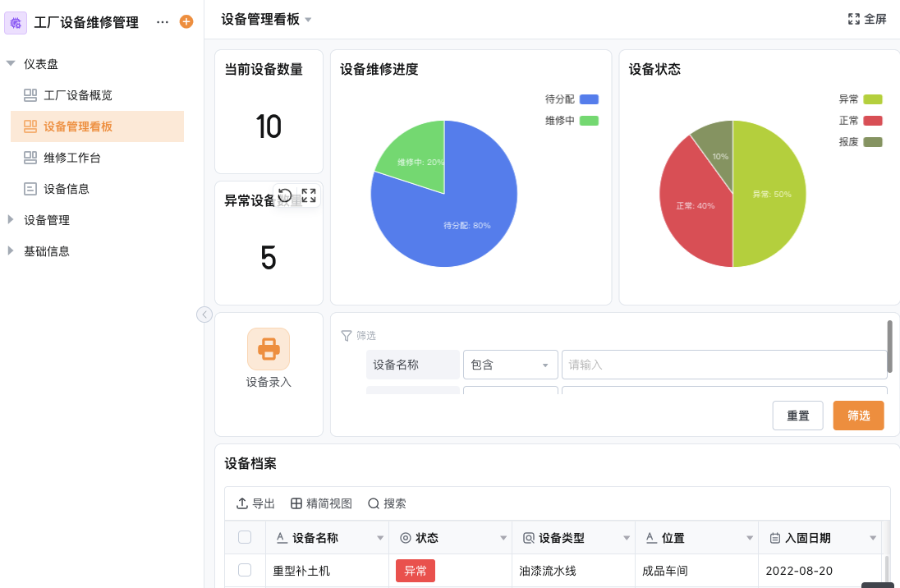Screen dimensions: 900x588
Task: Expand abnormal device count card fullscreen
Action: [x=309, y=195]
